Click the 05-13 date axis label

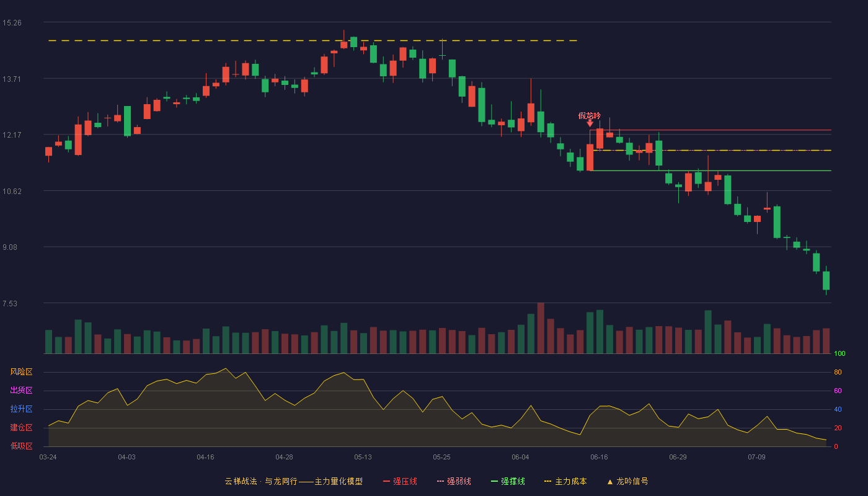[x=363, y=457]
